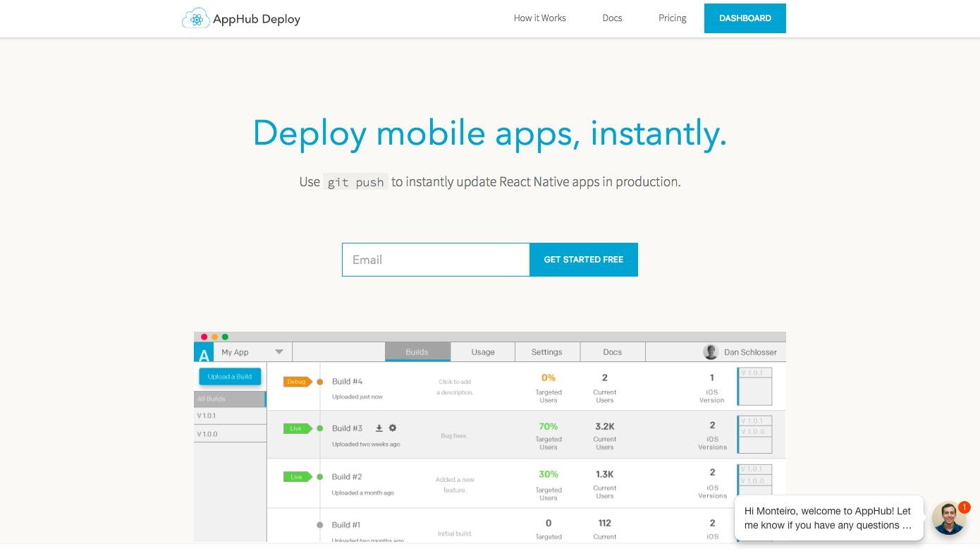980x549 pixels.
Task: Open the chat widget support avatar
Action: point(950,518)
